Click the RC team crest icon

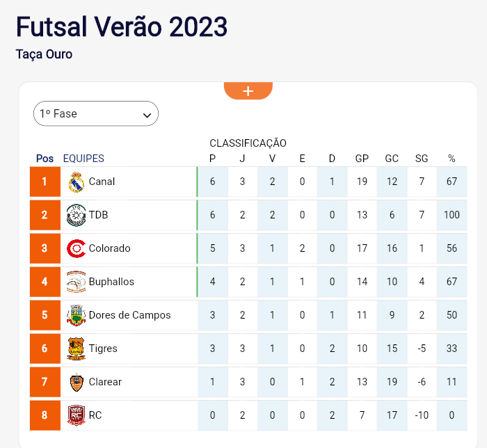(x=76, y=415)
